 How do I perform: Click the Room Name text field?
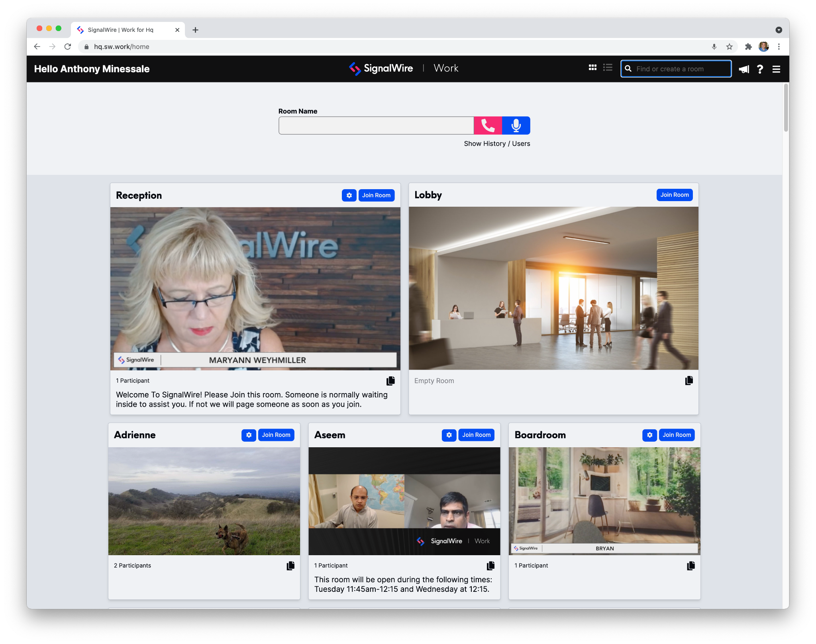(376, 125)
